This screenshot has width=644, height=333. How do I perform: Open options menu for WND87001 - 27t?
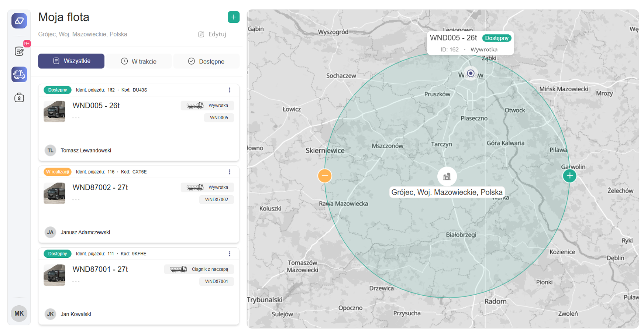[x=230, y=254]
